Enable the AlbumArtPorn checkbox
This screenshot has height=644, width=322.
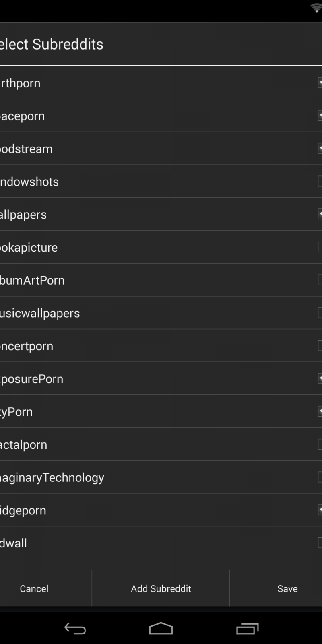pyautogui.click(x=320, y=280)
